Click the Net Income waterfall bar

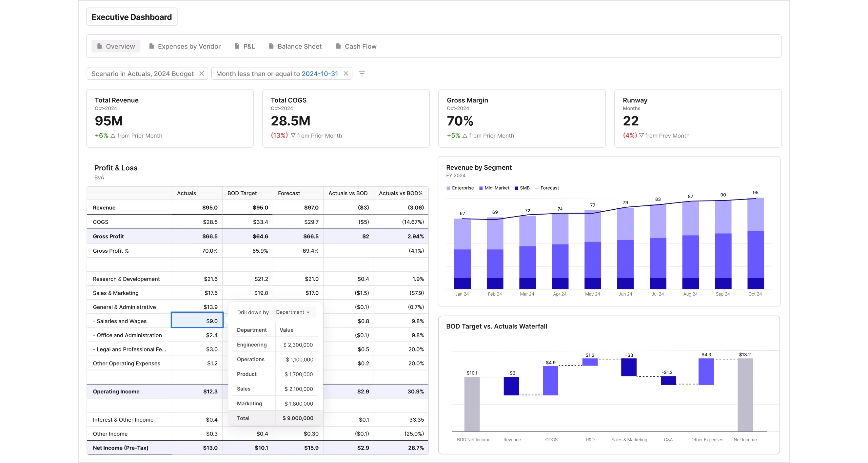click(745, 395)
